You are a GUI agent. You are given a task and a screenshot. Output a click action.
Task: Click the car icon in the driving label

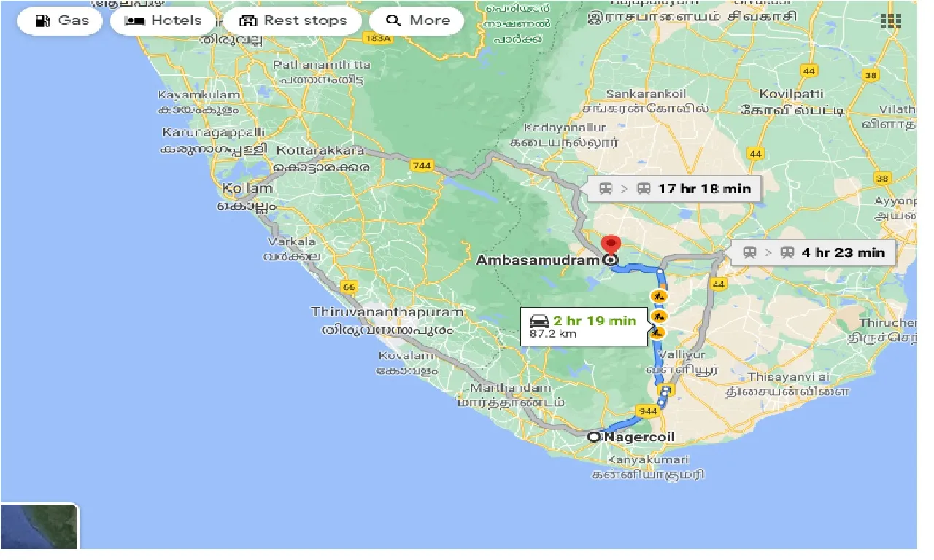pos(539,321)
